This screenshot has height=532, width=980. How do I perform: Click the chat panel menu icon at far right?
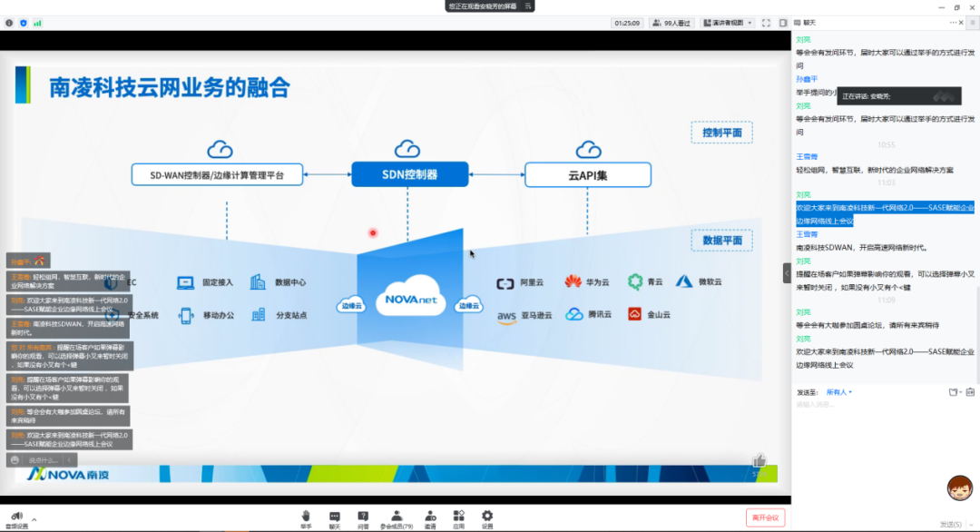pos(973,23)
